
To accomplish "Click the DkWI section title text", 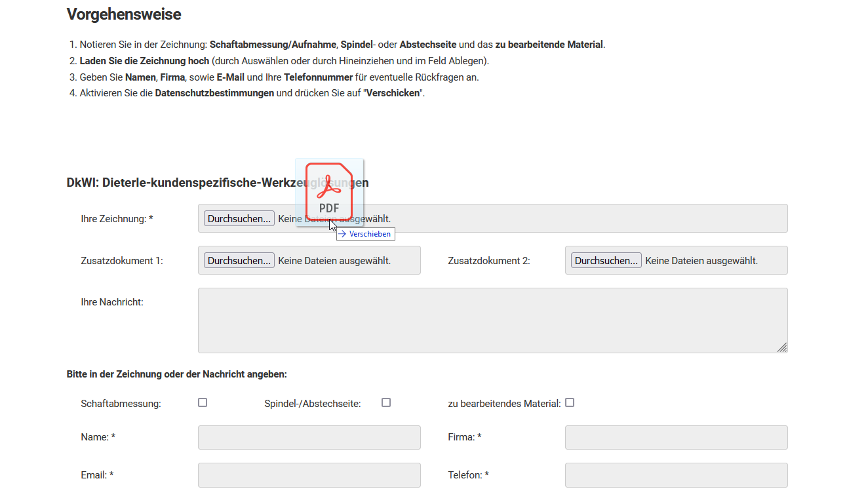I will 184,183.
